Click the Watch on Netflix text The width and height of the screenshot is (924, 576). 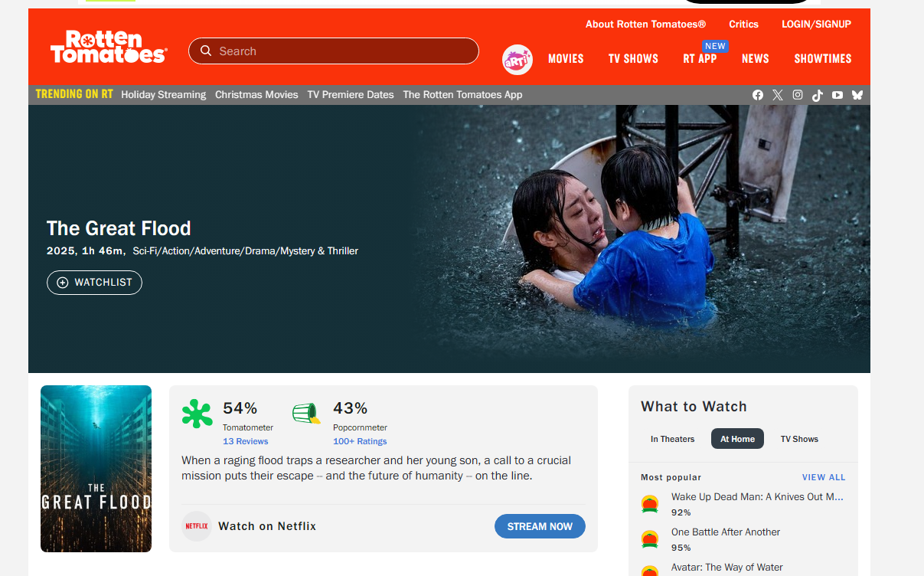[267, 526]
